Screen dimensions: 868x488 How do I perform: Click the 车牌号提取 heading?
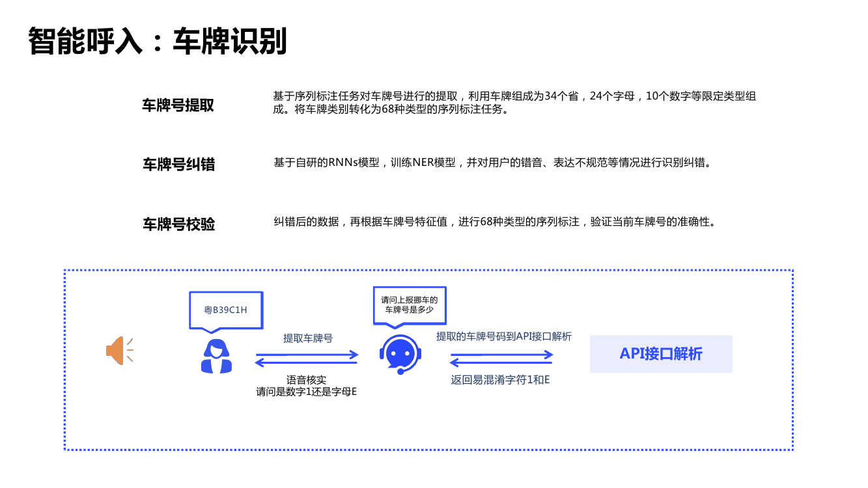178,105
